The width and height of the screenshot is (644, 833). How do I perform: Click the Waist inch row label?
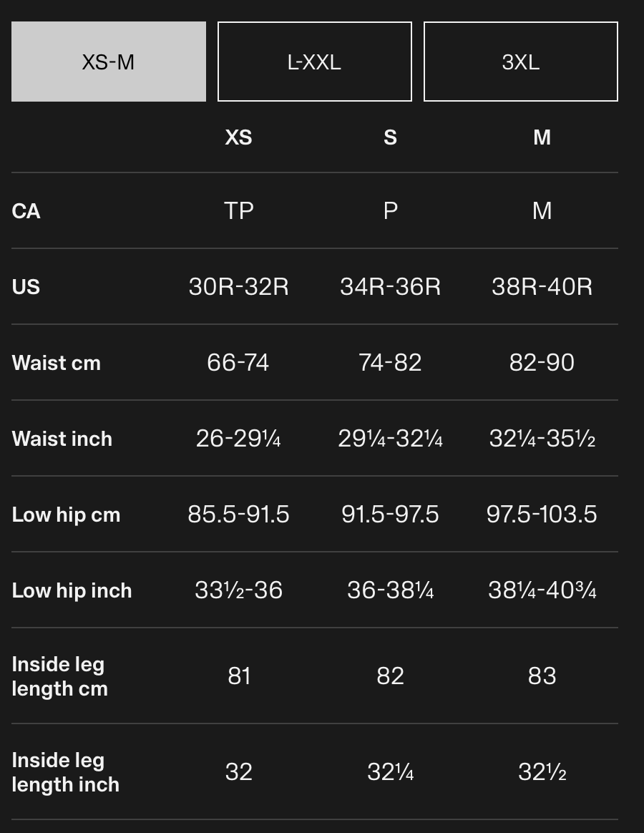point(62,439)
